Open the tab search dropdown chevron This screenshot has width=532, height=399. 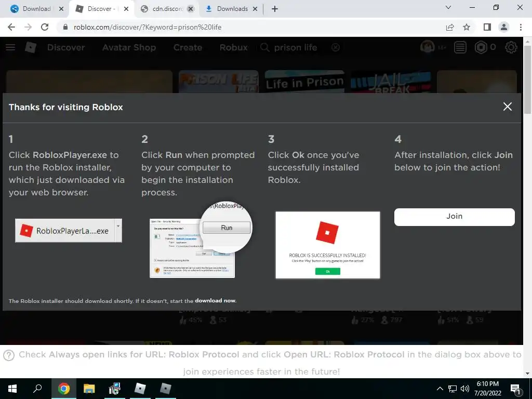click(x=448, y=7)
